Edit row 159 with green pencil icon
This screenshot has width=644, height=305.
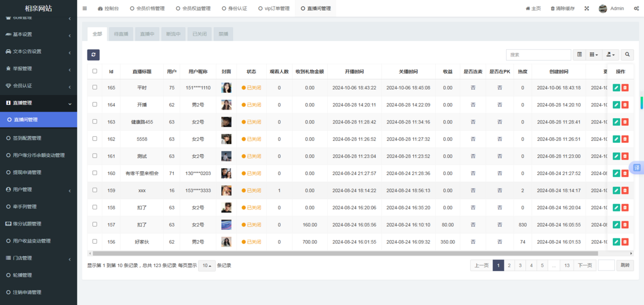(617, 191)
